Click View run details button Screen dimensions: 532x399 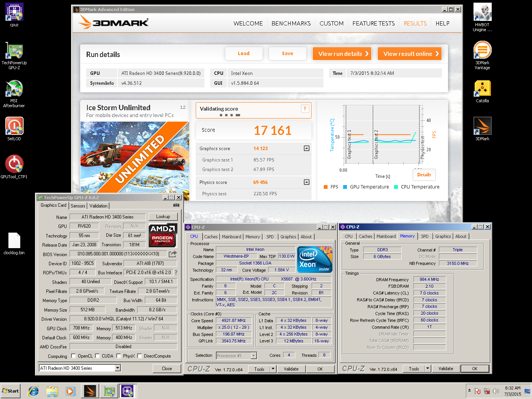(x=342, y=54)
